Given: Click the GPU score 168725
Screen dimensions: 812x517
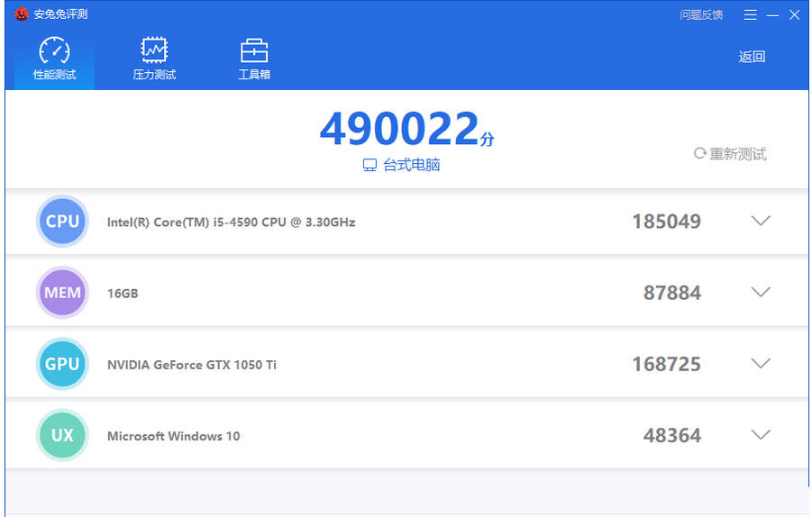Looking at the screenshot, I should pos(667,365).
